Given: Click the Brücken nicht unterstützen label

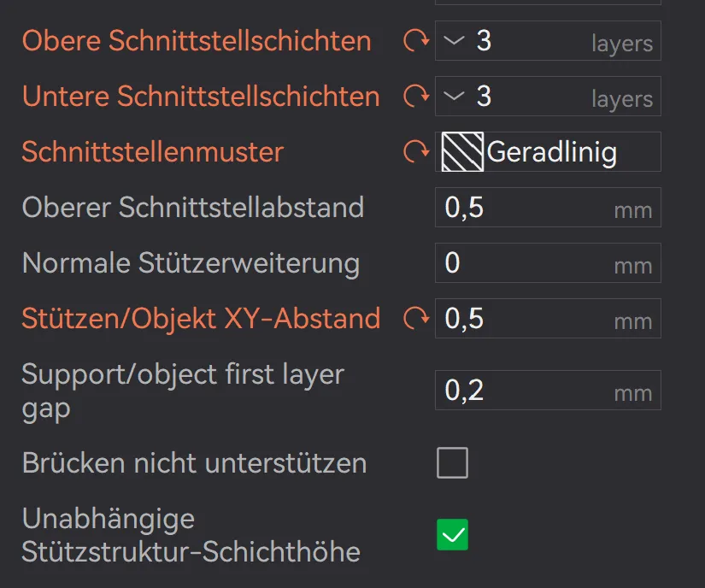Looking at the screenshot, I should (194, 463).
